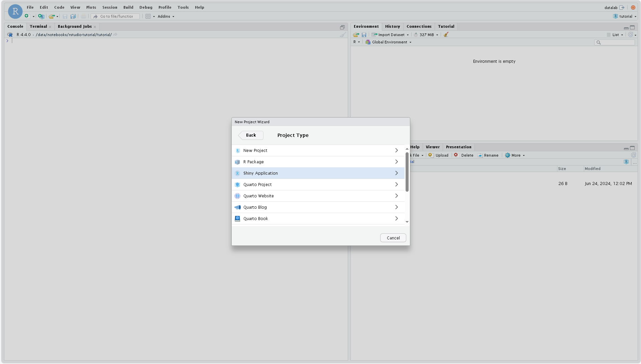Viewport: 641px width, 364px height.
Task: Open the File menu
Action: click(30, 7)
